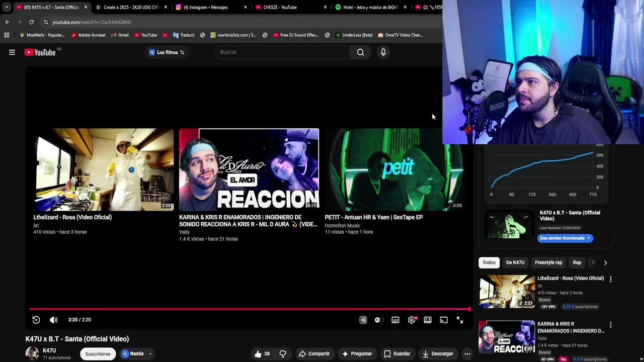Open KARINA & KRIS R ENAMORADOS sidebar title

tap(571, 327)
